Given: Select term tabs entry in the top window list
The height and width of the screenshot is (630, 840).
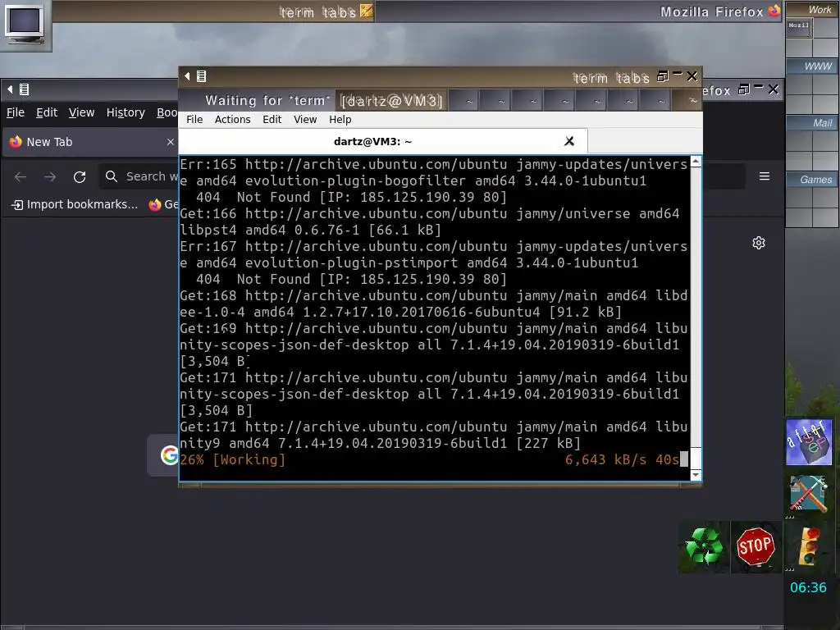Looking at the screenshot, I should 214,11.
